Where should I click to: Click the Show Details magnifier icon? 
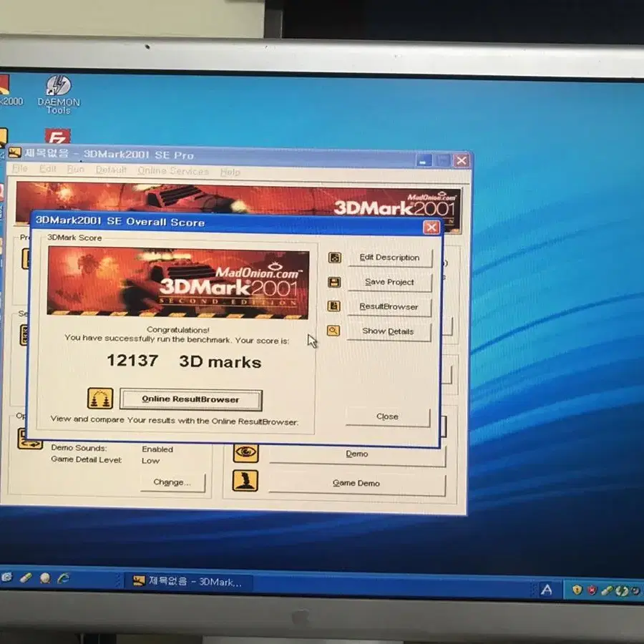point(333,331)
